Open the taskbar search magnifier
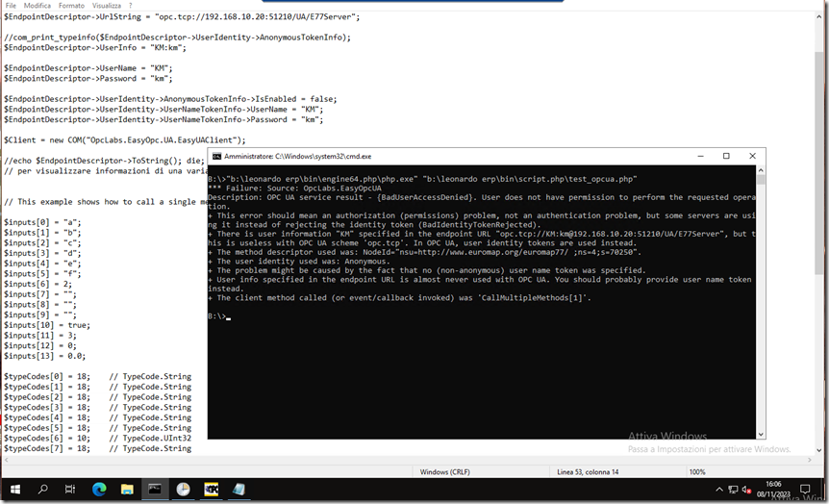This screenshot has height=504, width=829. pyautogui.click(x=43, y=490)
